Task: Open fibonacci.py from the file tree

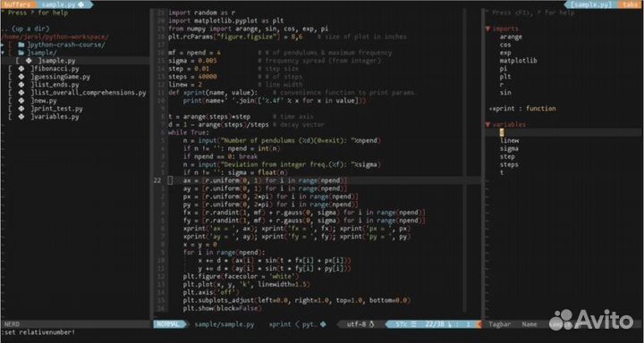Action: tap(55, 69)
